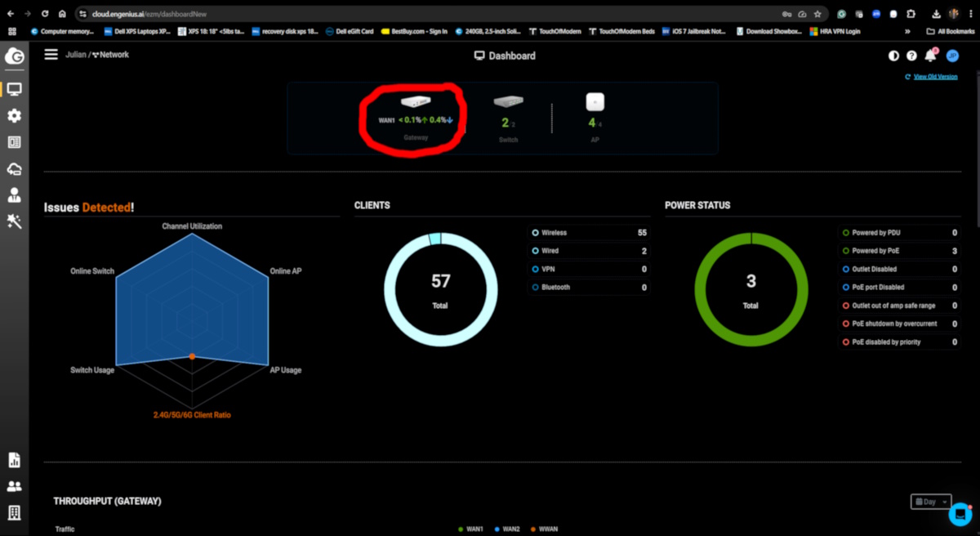
Task: Open Dashboard monitor icon in sidebar
Action: [x=14, y=89]
